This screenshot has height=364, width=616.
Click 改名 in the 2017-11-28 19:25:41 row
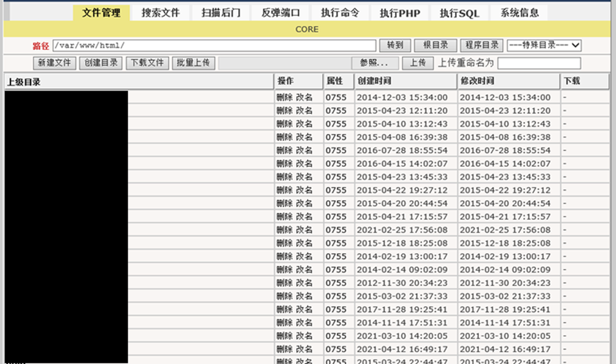coord(304,310)
